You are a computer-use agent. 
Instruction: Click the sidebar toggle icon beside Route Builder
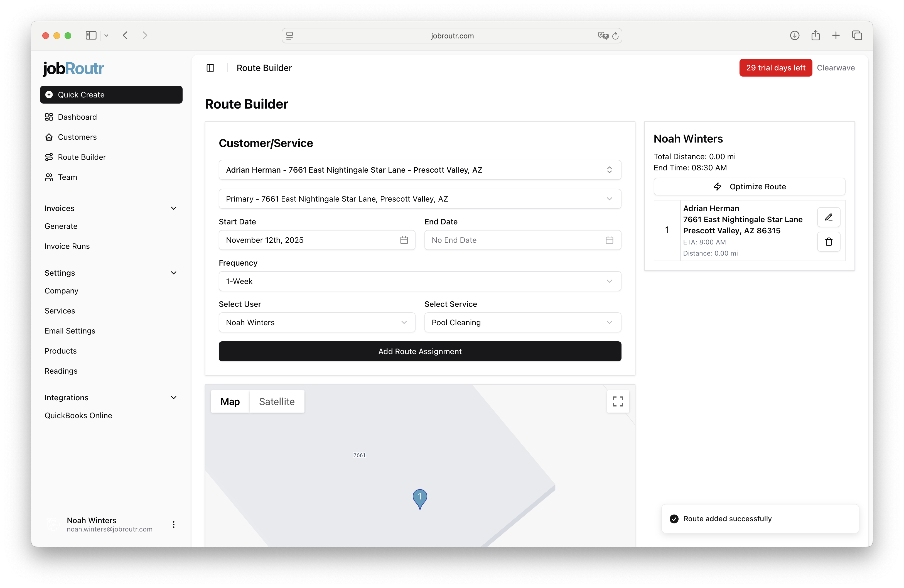click(x=210, y=68)
